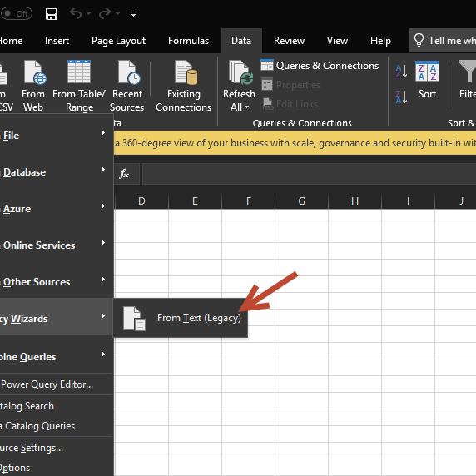Screen dimensions: 476x476
Task: Open the Queries & Connections pane button
Action: [320, 66]
